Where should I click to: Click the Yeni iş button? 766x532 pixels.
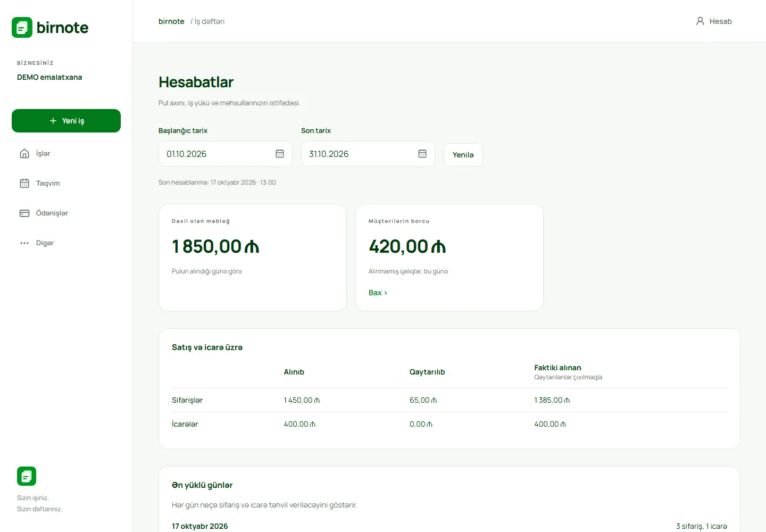(66, 121)
